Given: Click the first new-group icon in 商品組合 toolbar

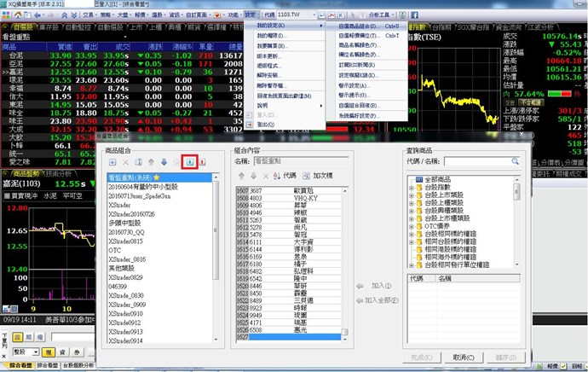Looking at the screenshot, I should click(x=112, y=161).
